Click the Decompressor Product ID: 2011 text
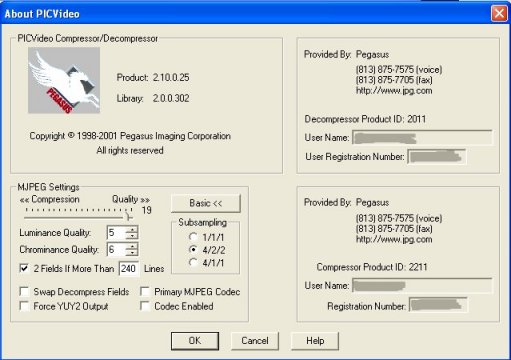511x360 pixels. click(365, 119)
